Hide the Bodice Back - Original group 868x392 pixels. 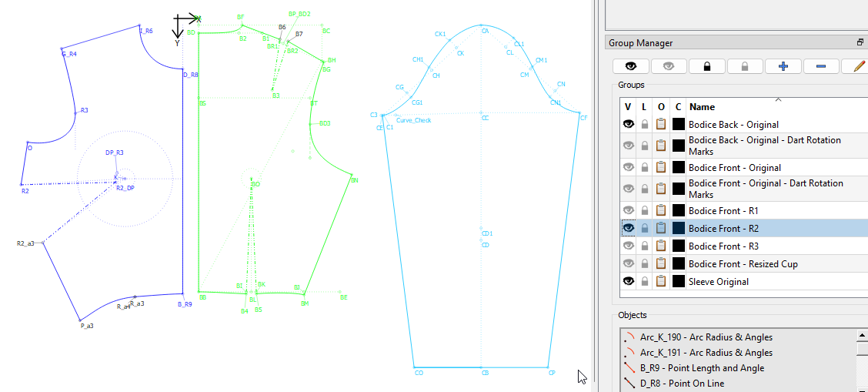629,124
